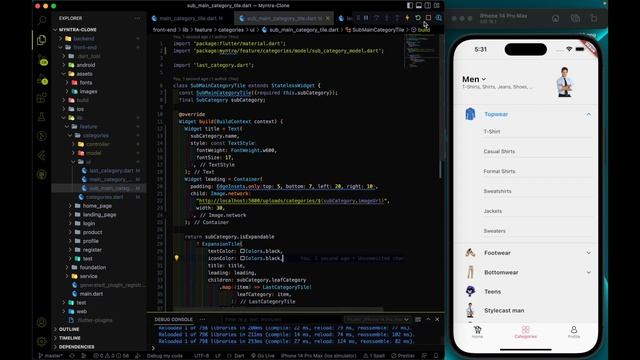The image size is (640, 360).
Task: Tap Formal Shirts in the app
Action: point(499,171)
